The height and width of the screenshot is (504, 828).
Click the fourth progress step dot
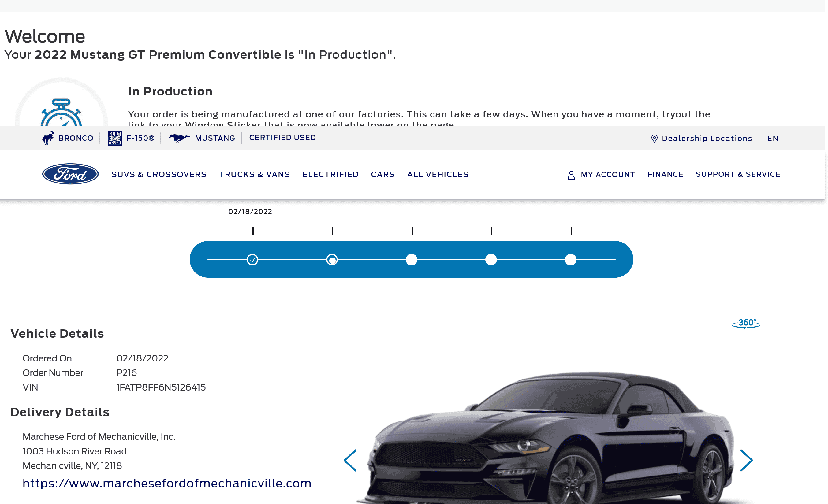491,260
